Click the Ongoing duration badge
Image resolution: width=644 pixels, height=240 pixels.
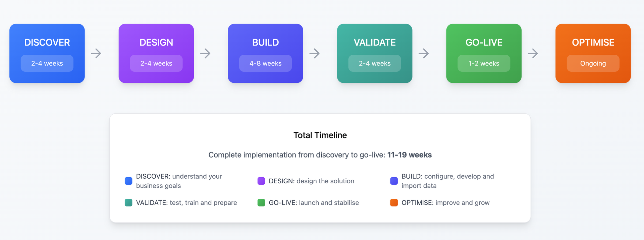[593, 63]
